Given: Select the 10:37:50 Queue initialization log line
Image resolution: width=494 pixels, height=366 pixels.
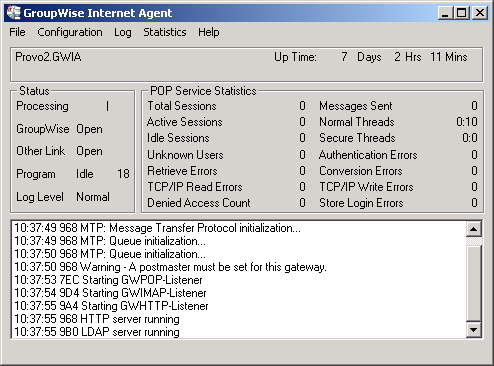Looking at the screenshot, I should 110,254.
